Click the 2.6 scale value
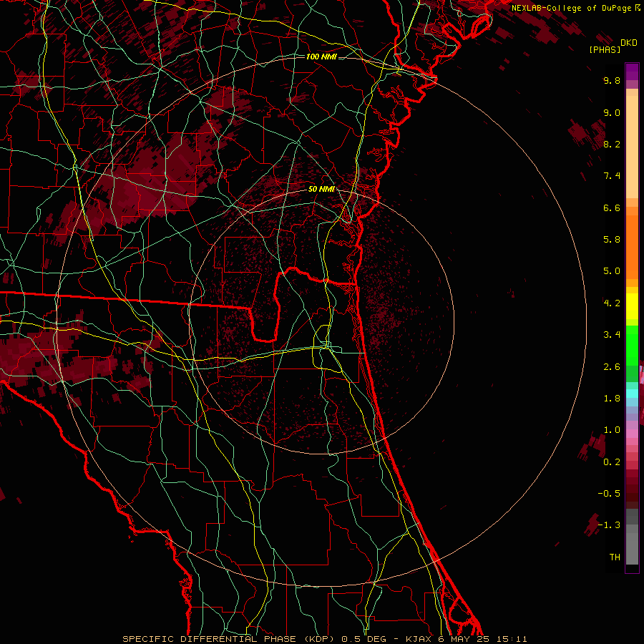 612,367
